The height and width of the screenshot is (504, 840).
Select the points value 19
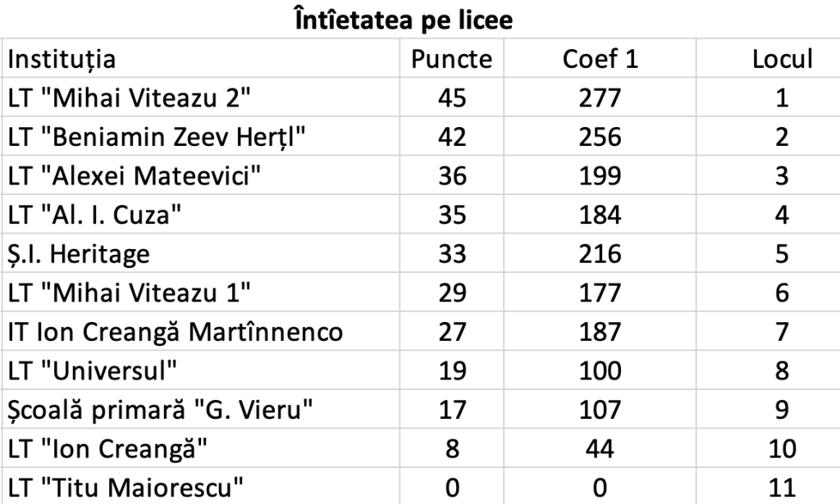pyautogui.click(x=451, y=371)
